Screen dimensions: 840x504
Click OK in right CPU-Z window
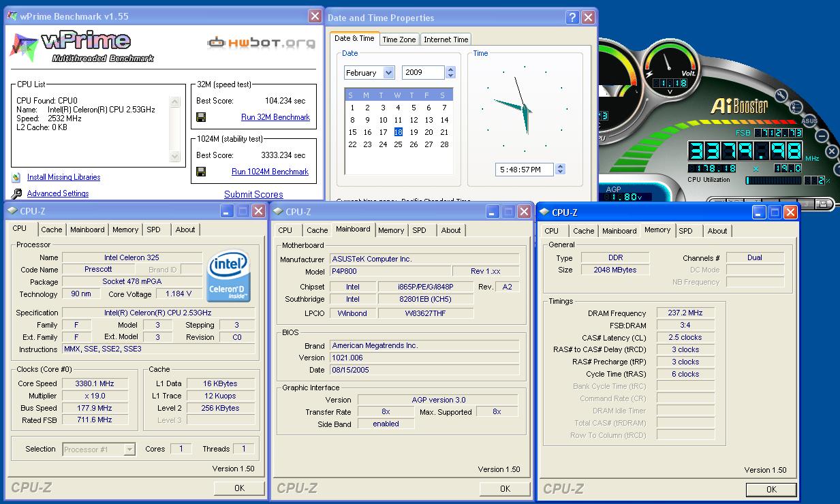[771, 489]
